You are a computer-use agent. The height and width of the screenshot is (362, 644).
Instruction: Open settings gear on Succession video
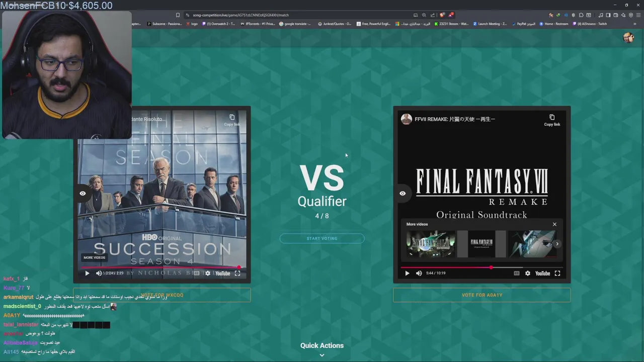coord(207,274)
